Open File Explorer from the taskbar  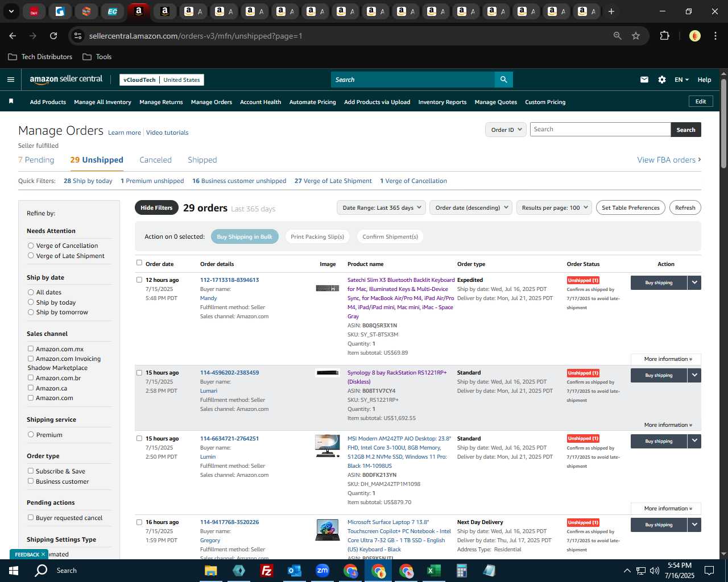[211, 571]
